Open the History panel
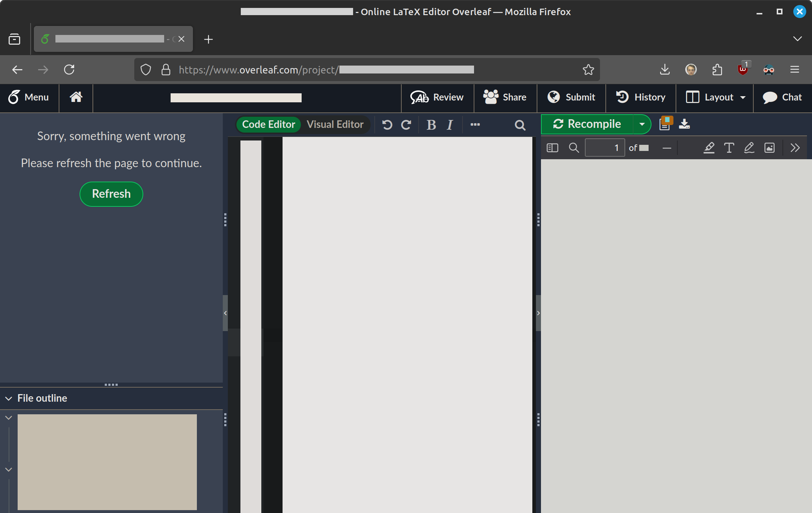 pyautogui.click(x=641, y=97)
